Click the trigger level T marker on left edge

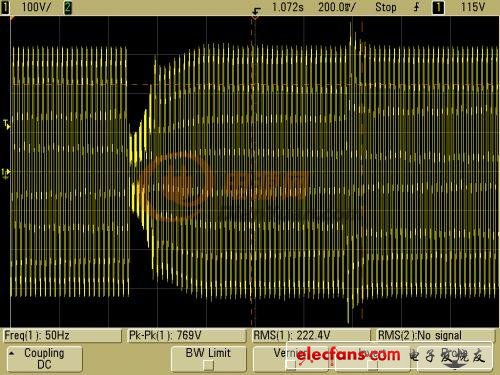[7, 125]
